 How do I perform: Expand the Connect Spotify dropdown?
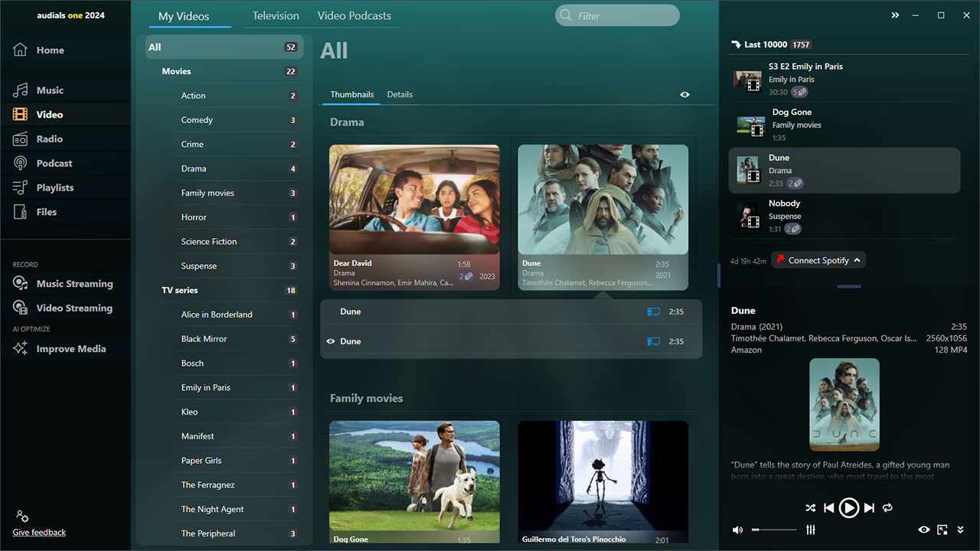[x=857, y=260]
